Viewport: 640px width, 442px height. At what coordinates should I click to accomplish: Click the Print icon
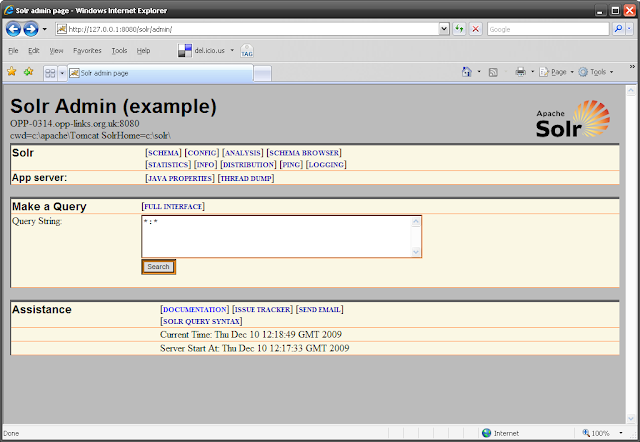tap(520, 72)
